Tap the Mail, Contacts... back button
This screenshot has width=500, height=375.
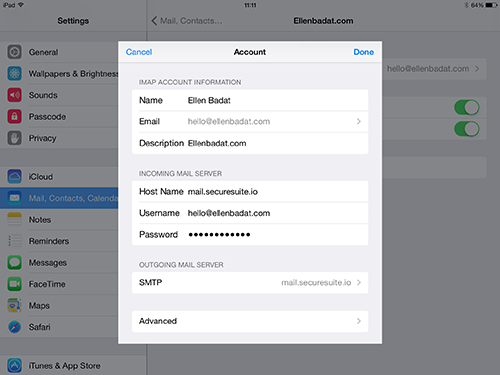click(x=187, y=21)
